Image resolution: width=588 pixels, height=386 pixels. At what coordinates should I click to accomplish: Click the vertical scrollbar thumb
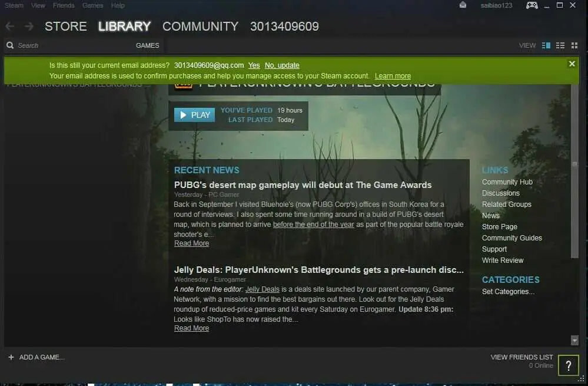[x=574, y=171]
